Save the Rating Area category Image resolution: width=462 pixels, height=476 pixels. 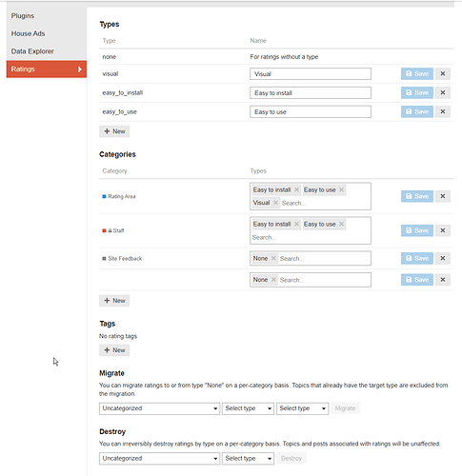416,196
